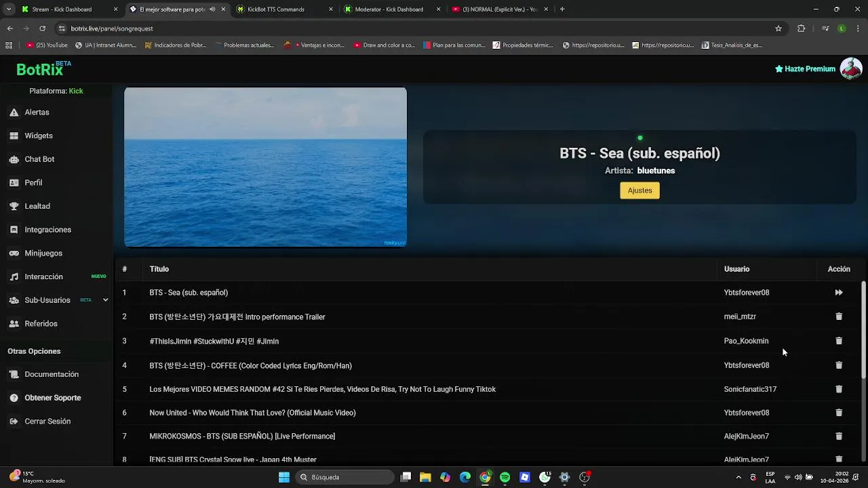
Task: Mute the botrix tab audio icon
Action: pos(213,9)
